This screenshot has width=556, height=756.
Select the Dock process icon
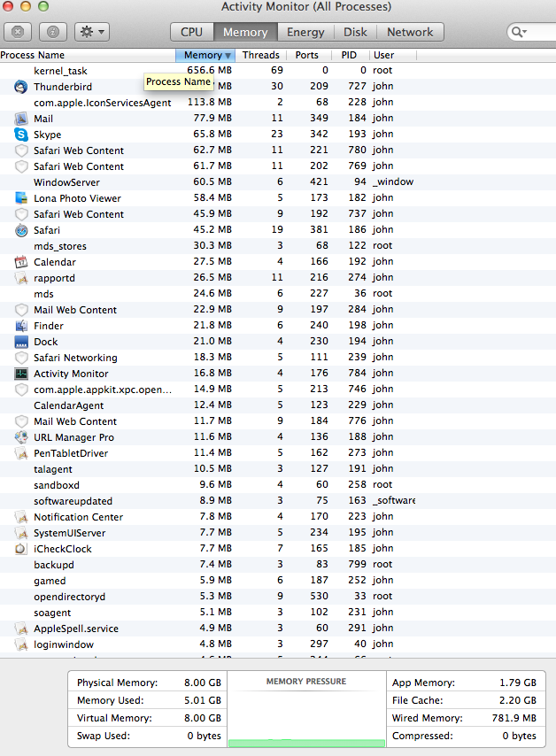[x=20, y=342]
